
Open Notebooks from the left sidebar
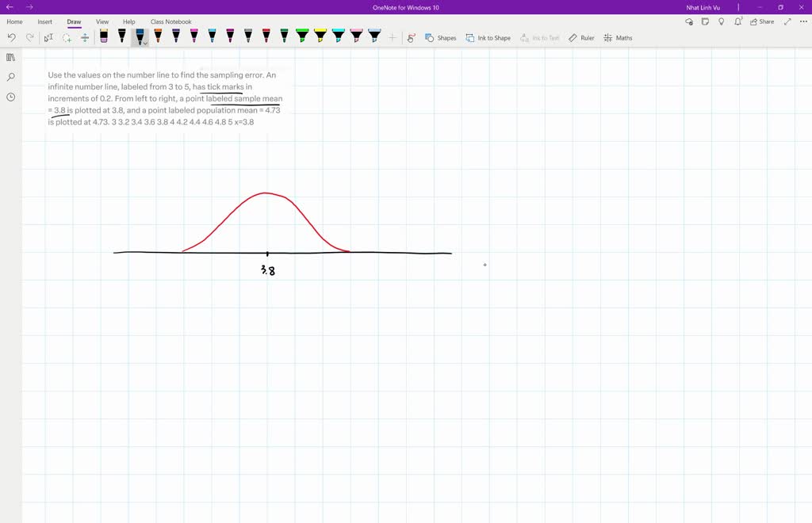[10, 57]
